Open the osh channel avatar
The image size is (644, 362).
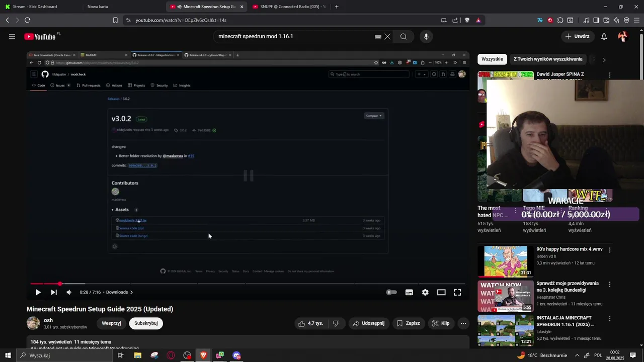pyautogui.click(x=33, y=323)
